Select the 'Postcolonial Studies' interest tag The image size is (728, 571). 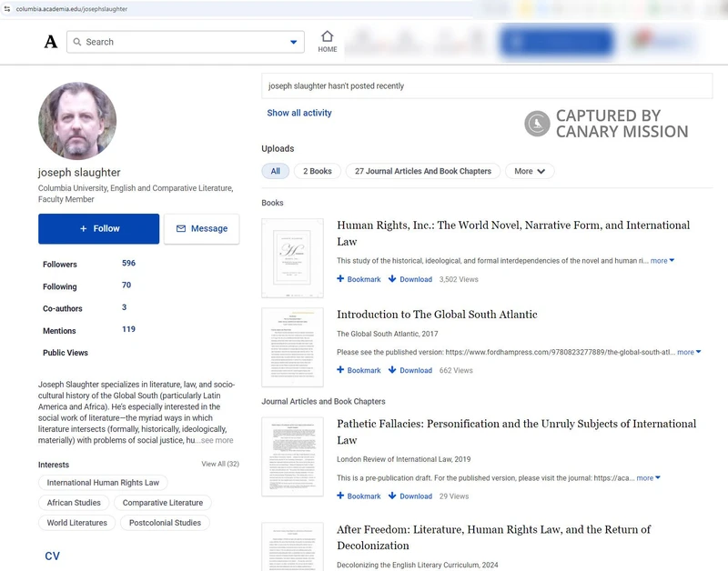point(165,523)
